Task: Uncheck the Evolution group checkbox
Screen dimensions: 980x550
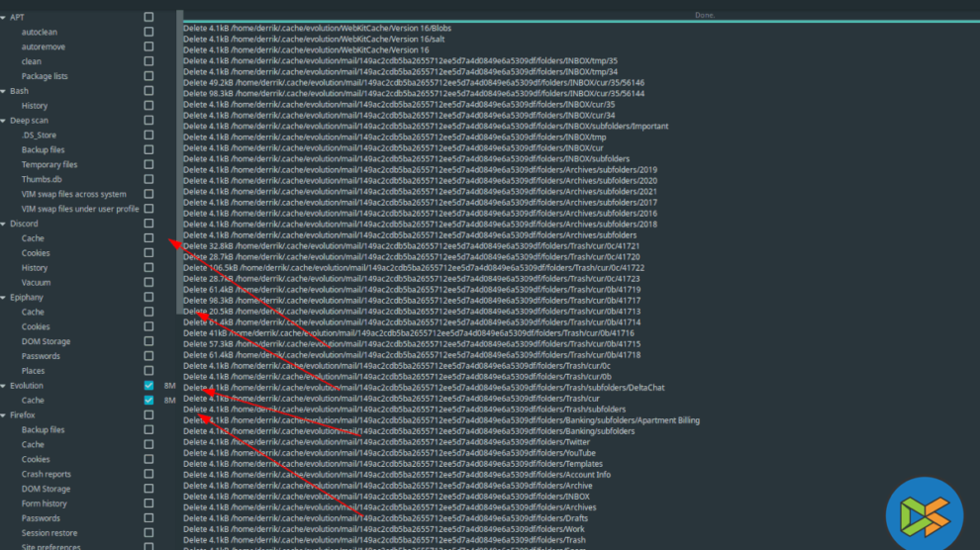Action: point(148,385)
